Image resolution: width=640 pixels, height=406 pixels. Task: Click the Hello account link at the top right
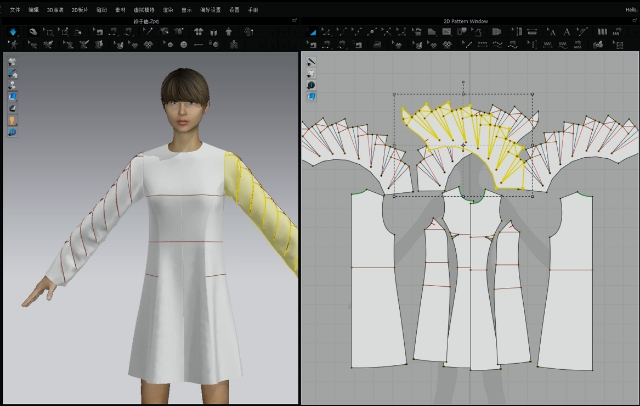630,9
